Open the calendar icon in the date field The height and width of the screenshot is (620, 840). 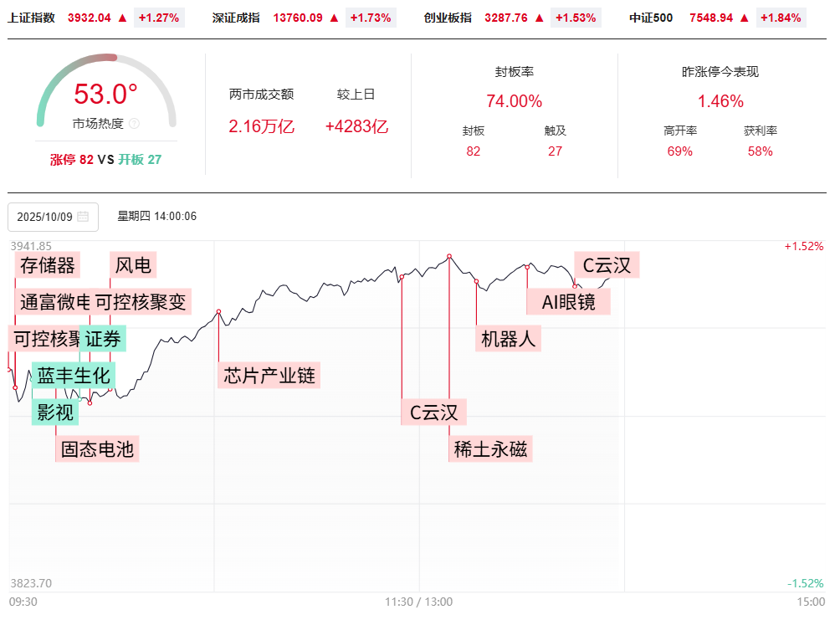coord(83,217)
